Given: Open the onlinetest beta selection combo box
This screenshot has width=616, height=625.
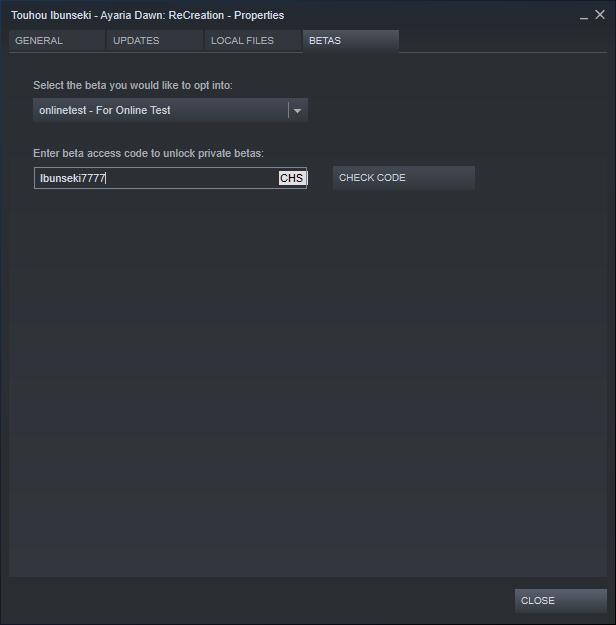Looking at the screenshot, I should click(x=170, y=110).
